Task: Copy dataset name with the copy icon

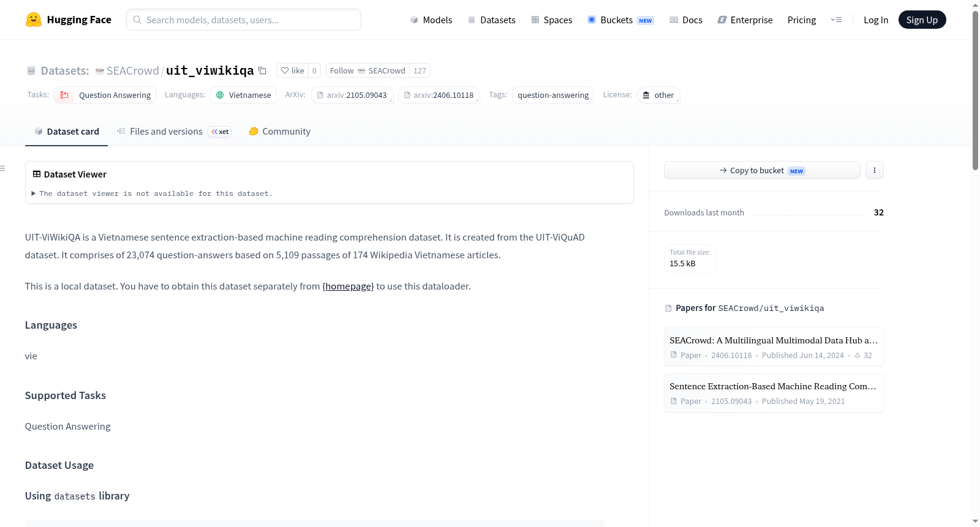Action: pyautogui.click(x=262, y=70)
